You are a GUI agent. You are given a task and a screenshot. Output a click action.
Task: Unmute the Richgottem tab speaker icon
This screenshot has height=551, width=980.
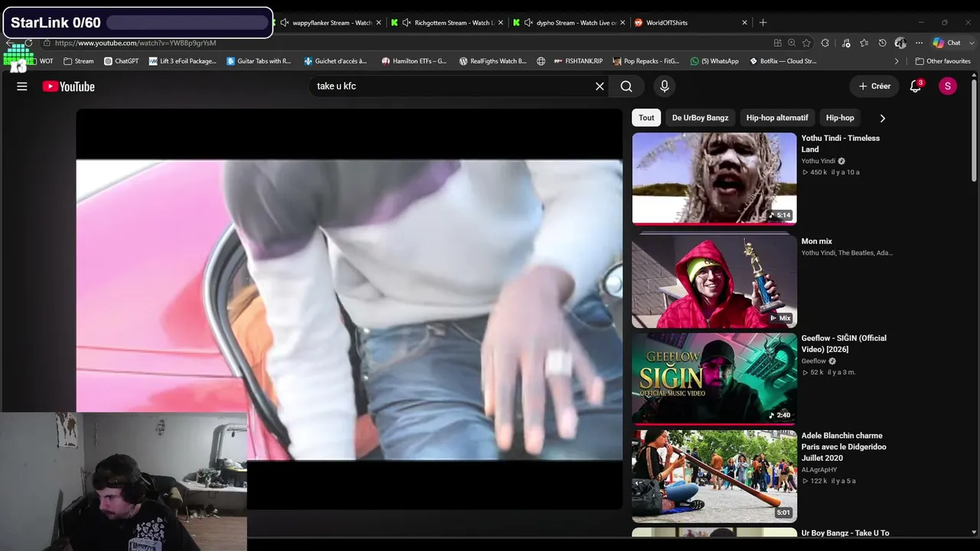coord(407,23)
